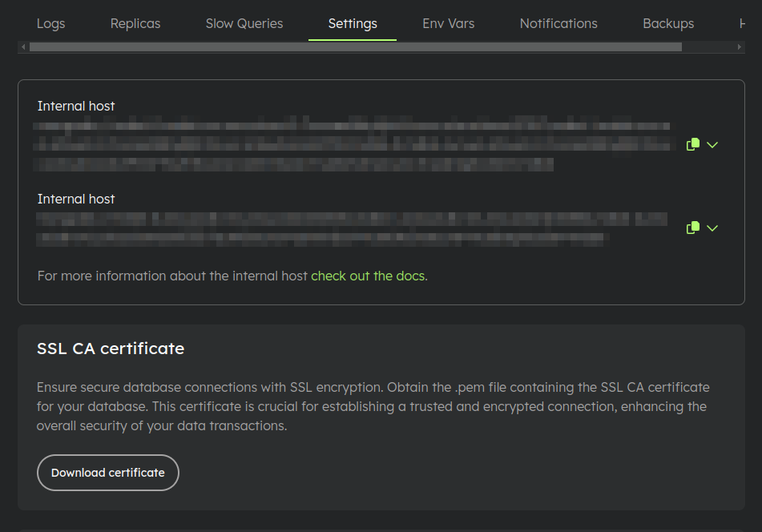This screenshot has height=532, width=762.
Task: Click the tab bar's right scroll arrow
Action: pyautogui.click(x=740, y=47)
